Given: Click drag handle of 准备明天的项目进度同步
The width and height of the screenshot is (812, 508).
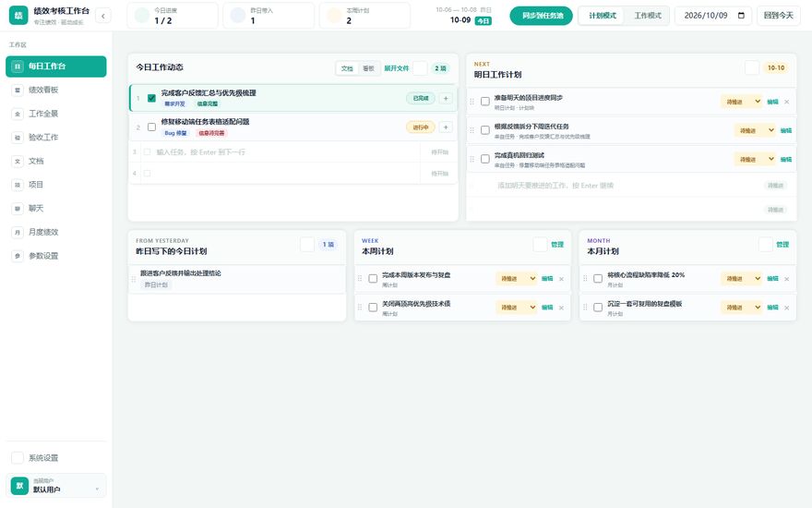Looking at the screenshot, I should click(472, 102).
